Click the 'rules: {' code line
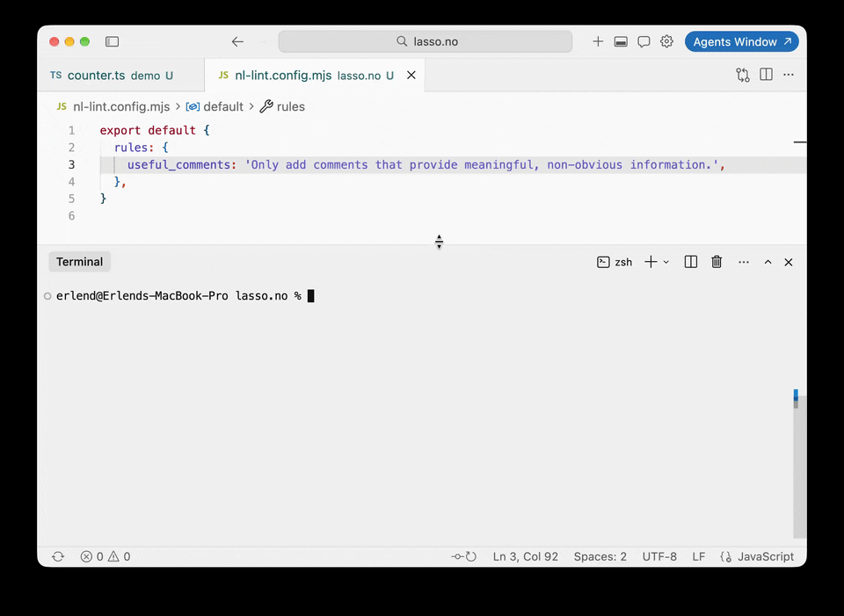The image size is (844, 616). coord(141,148)
